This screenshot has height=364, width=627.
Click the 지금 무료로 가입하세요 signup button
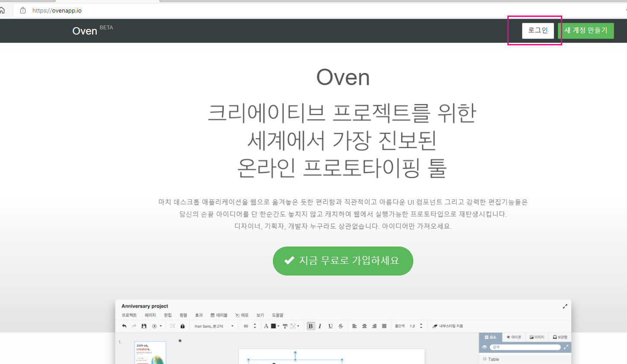click(343, 261)
